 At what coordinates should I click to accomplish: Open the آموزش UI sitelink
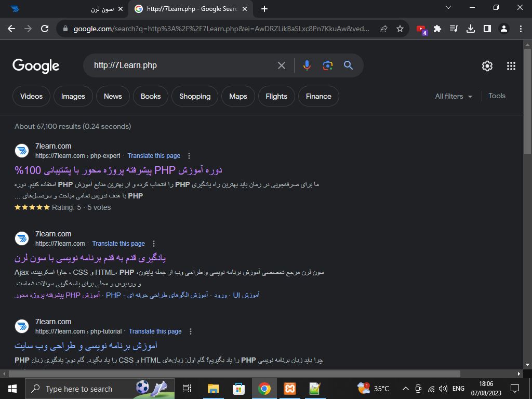[x=246, y=295]
